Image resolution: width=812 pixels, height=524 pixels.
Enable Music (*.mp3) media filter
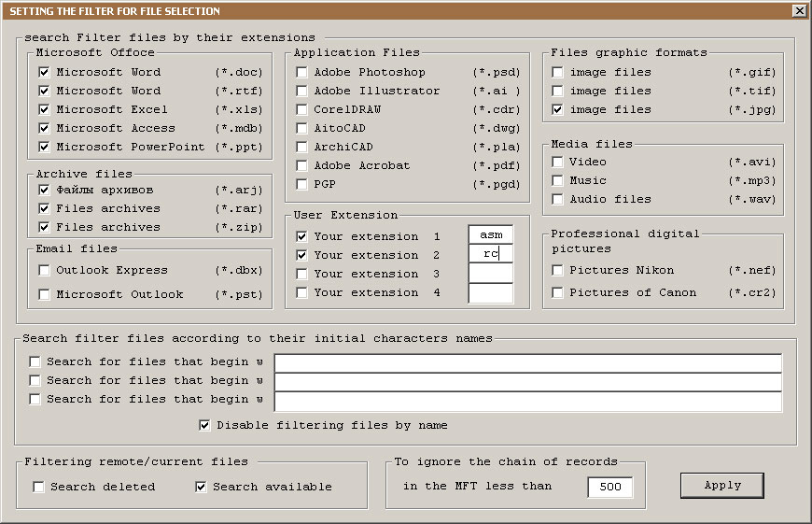(557, 180)
